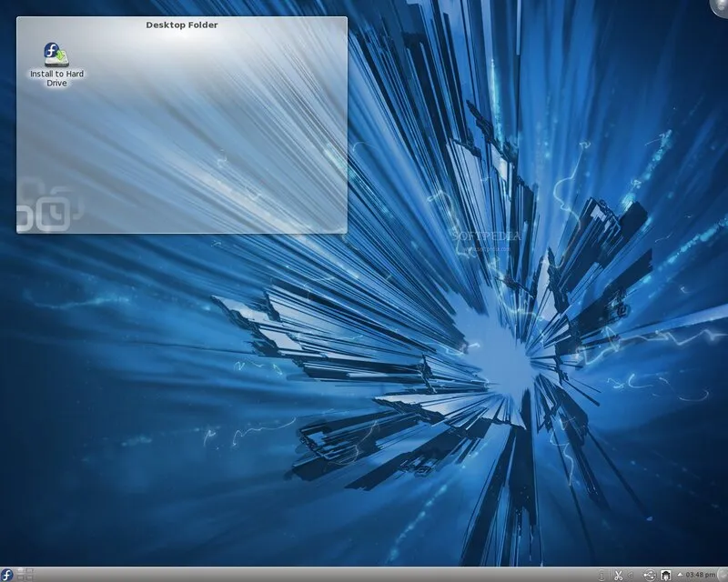This screenshot has height=582, width=728.
Task: Click the Desktop Folder widget title
Action: [181, 25]
